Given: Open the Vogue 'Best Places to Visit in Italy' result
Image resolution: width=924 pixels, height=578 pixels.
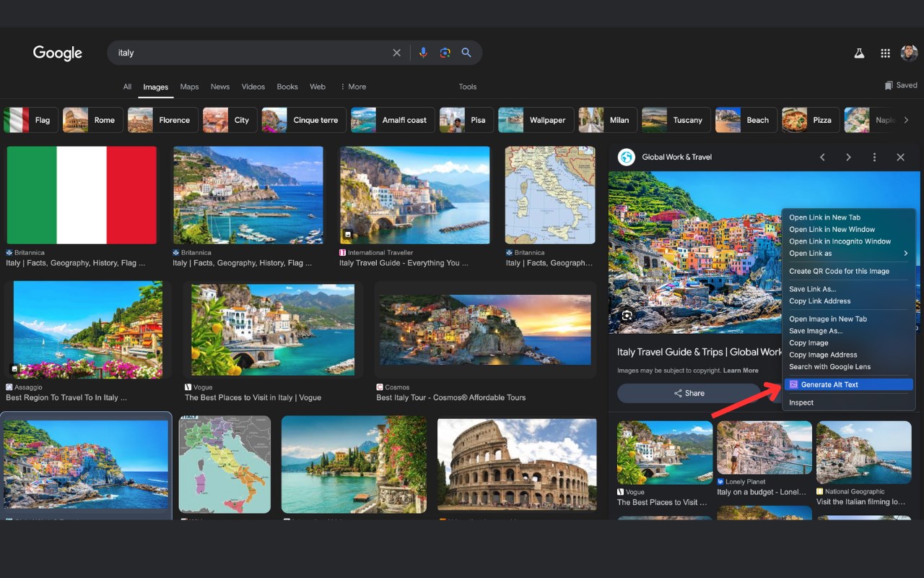Looking at the screenshot, I should point(273,329).
